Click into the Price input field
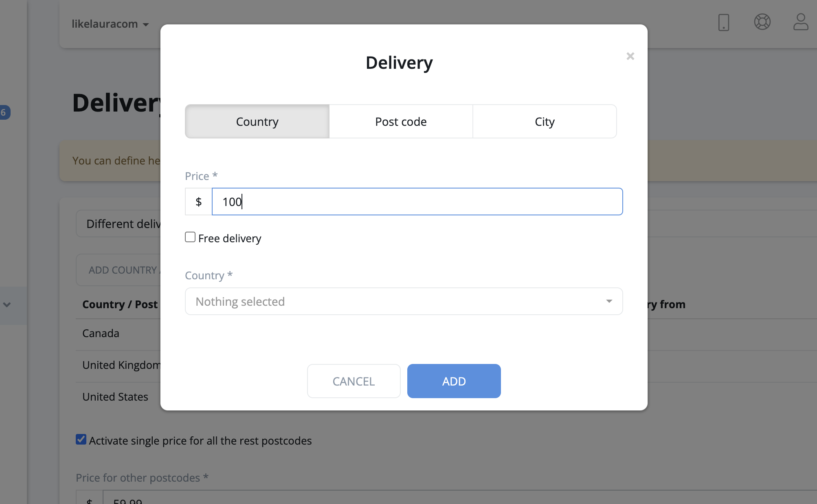The width and height of the screenshot is (817, 504). 417,202
